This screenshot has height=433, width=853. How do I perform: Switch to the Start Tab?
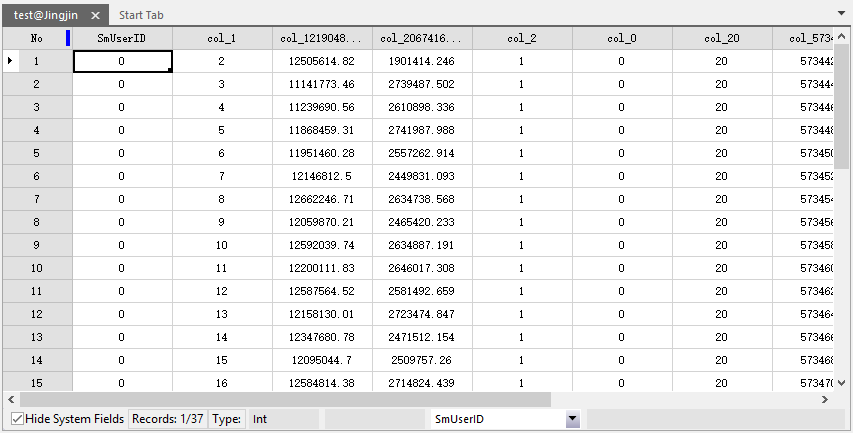point(141,16)
